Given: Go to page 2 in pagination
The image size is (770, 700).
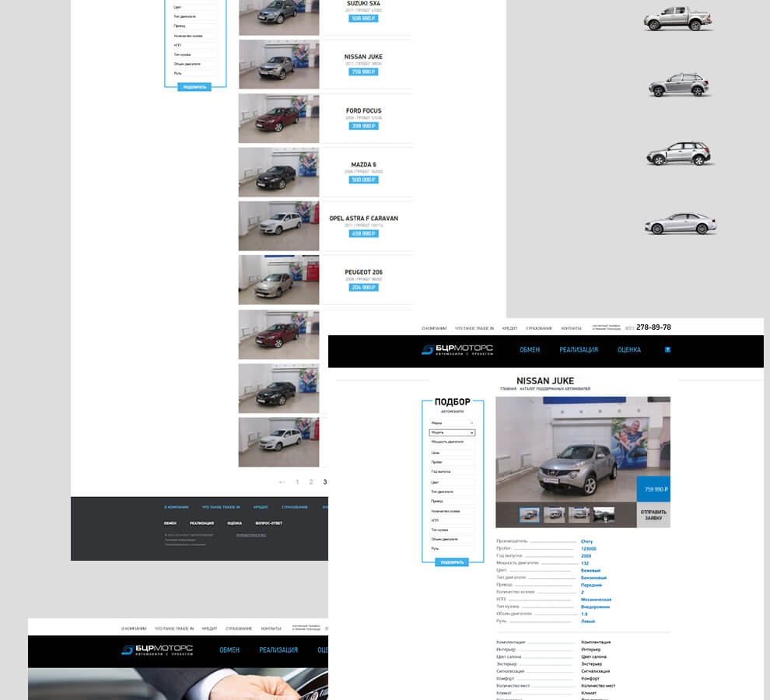Looking at the screenshot, I should point(311,482).
